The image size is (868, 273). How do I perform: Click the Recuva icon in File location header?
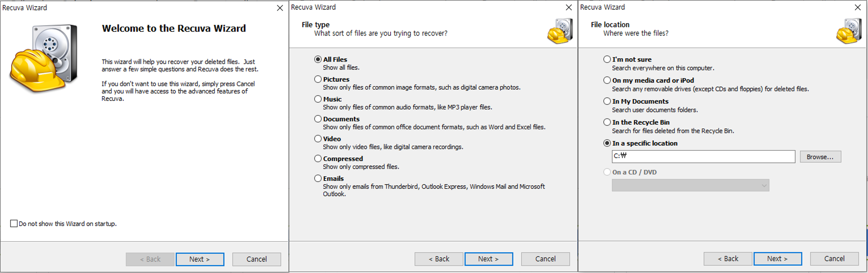click(849, 31)
